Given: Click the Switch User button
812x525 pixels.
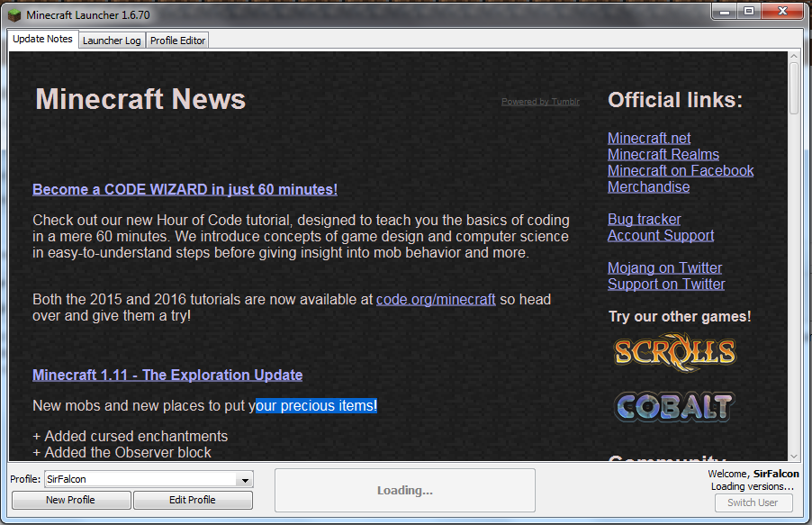Looking at the screenshot, I should [x=753, y=502].
